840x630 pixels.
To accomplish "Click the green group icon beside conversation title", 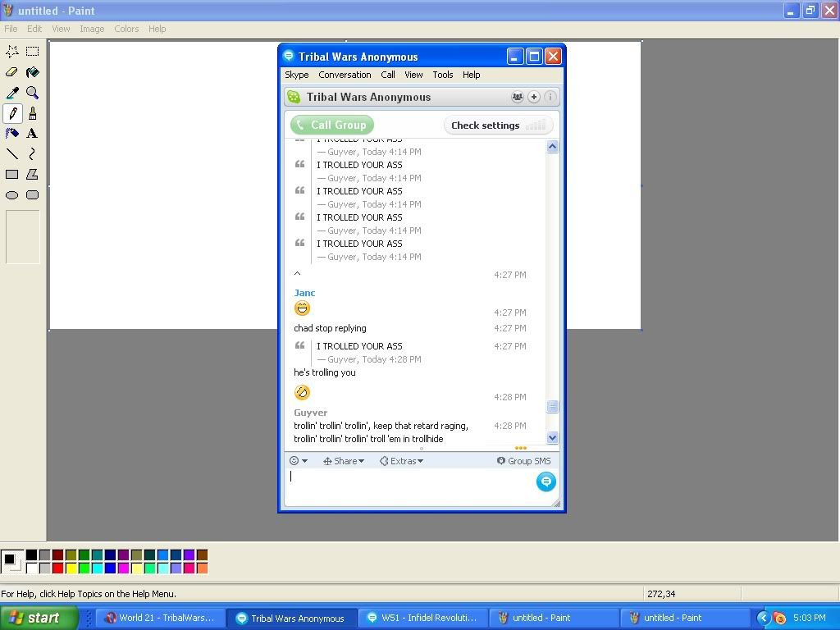I will [294, 97].
